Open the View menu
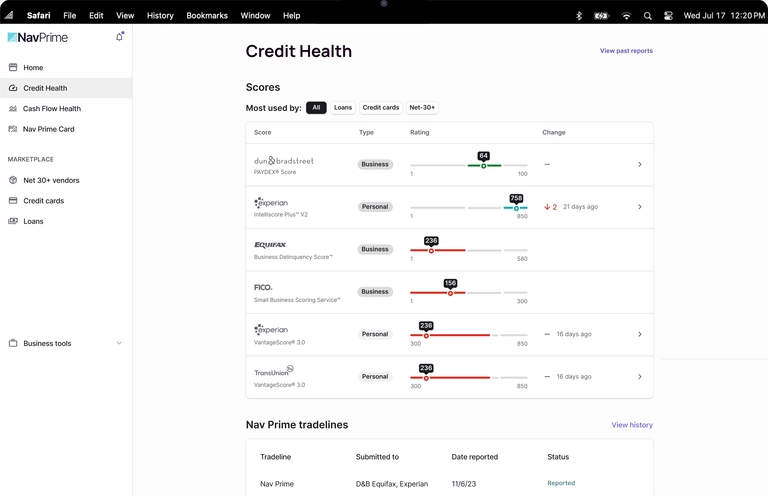This screenshot has width=768, height=496. 125,16
